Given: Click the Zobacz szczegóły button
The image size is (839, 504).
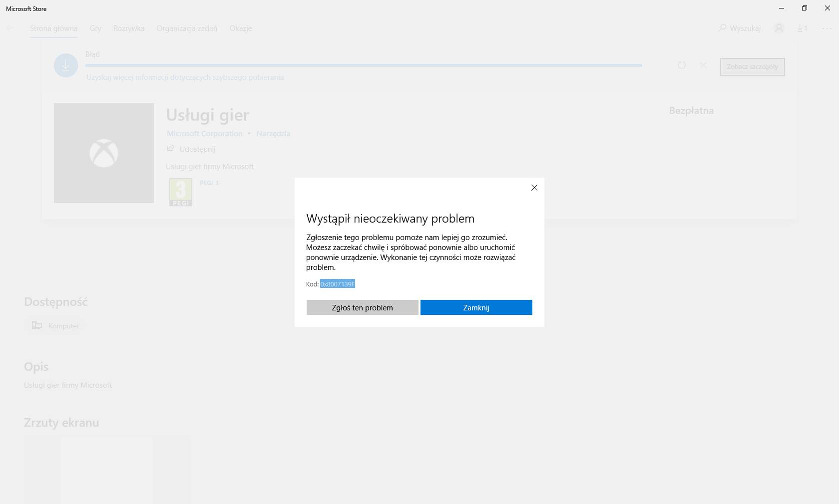Looking at the screenshot, I should 752,66.
